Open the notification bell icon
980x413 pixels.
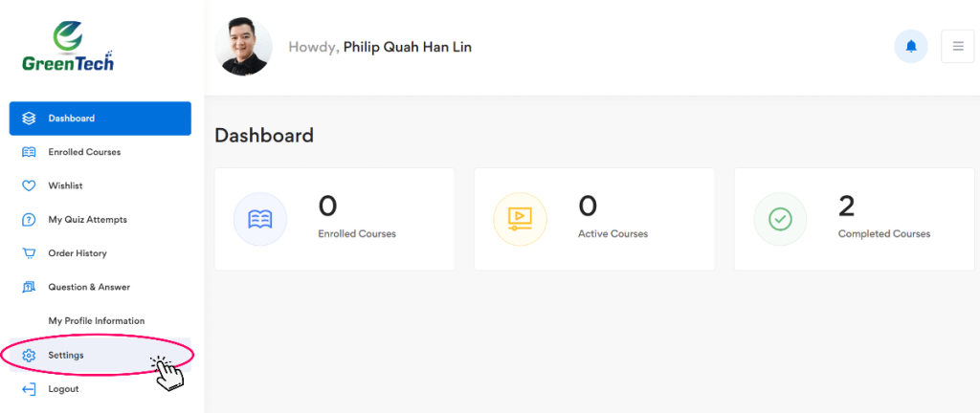[x=910, y=46]
